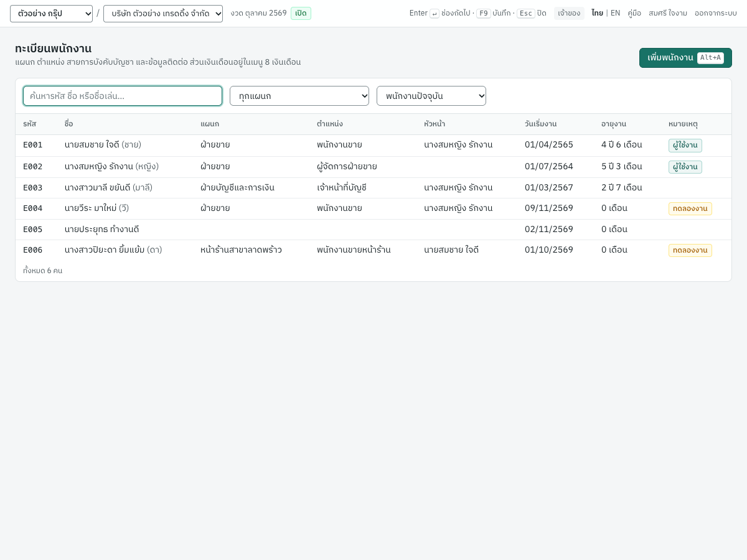This screenshot has width=747, height=560.
Task: Click the name นางสมหญิง รักงาน (หญิง)
Action: tap(111, 167)
